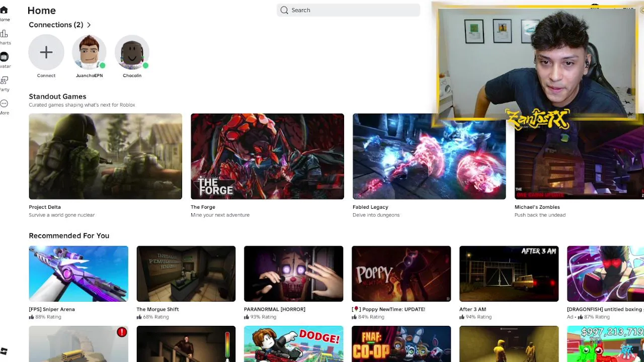Image resolution: width=644 pixels, height=362 pixels.
Task: Expand the Connections (2) arrow
Action: [89, 25]
